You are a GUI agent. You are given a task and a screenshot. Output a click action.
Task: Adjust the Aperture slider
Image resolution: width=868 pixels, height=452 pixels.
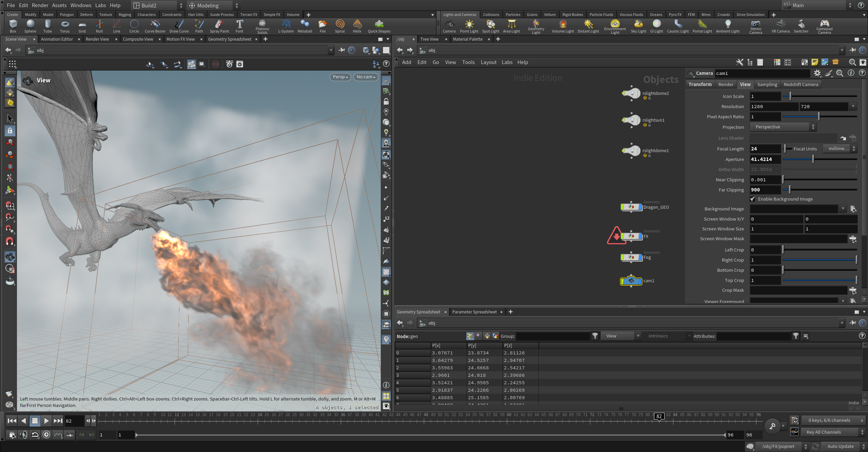pos(820,159)
